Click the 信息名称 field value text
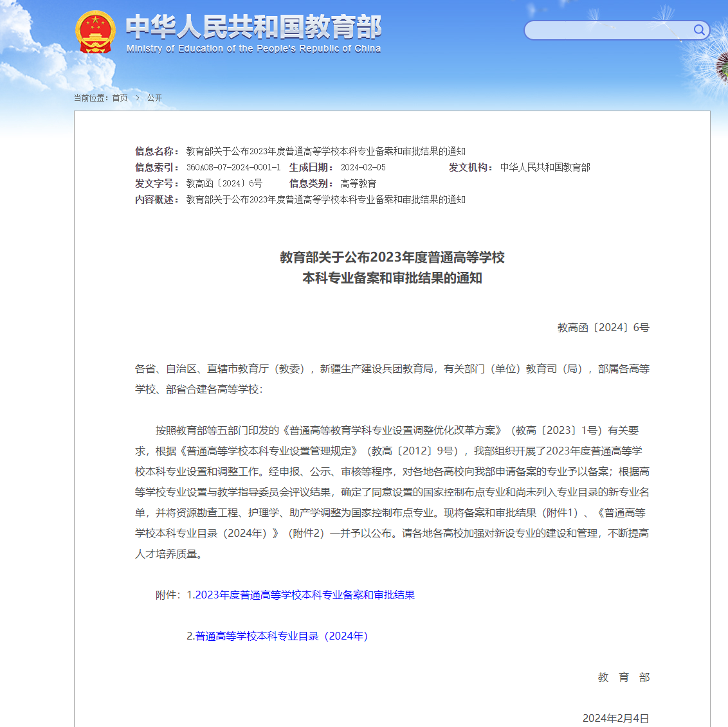 (x=325, y=152)
